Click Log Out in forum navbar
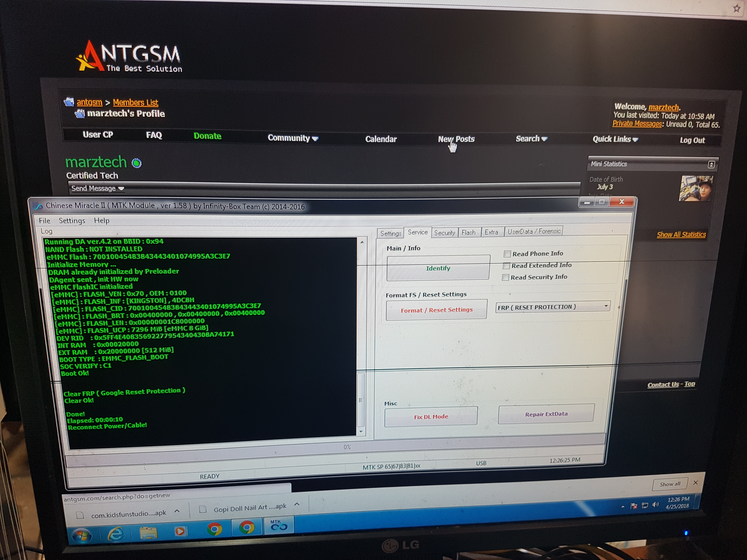The width and height of the screenshot is (747, 560). [692, 140]
